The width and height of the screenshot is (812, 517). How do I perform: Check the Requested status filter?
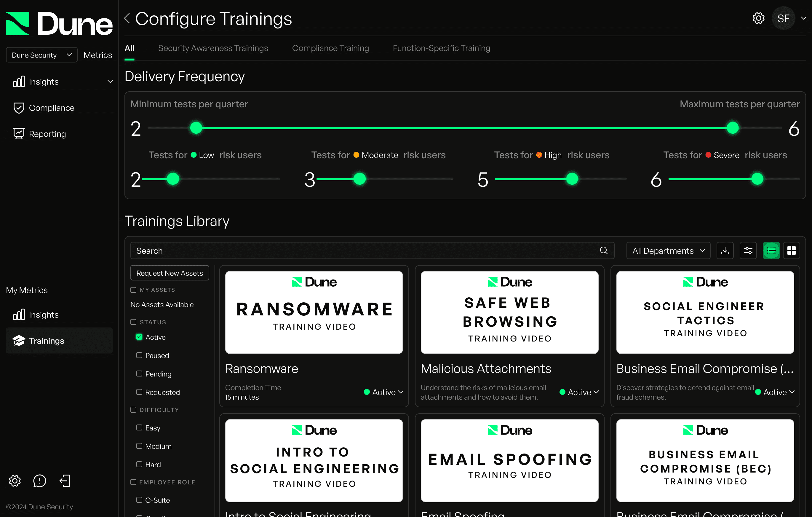[139, 392]
